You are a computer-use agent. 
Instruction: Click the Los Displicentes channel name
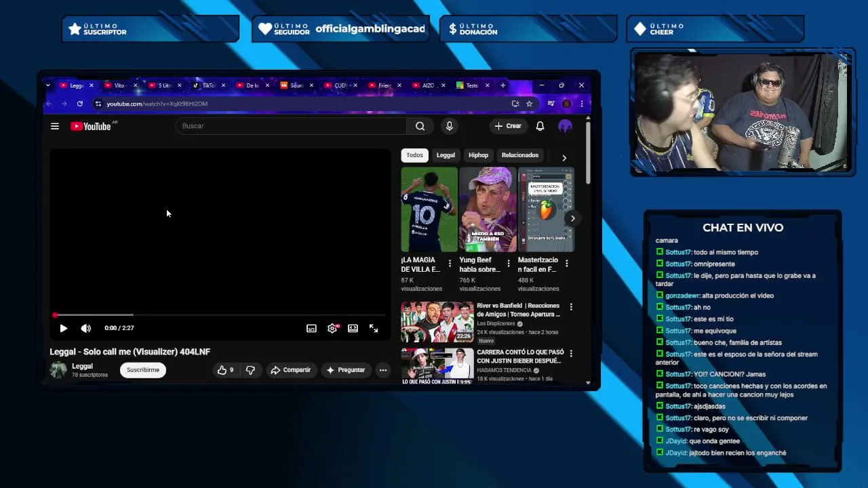click(496, 324)
